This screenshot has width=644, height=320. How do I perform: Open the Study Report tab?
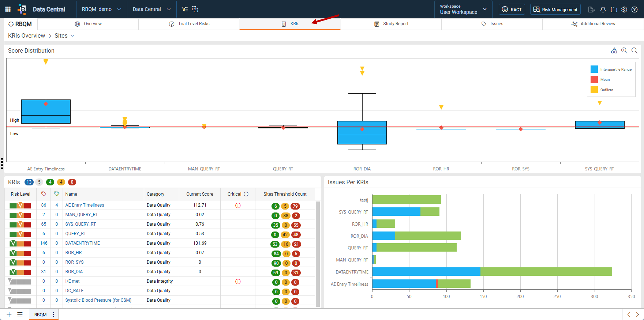tap(391, 24)
